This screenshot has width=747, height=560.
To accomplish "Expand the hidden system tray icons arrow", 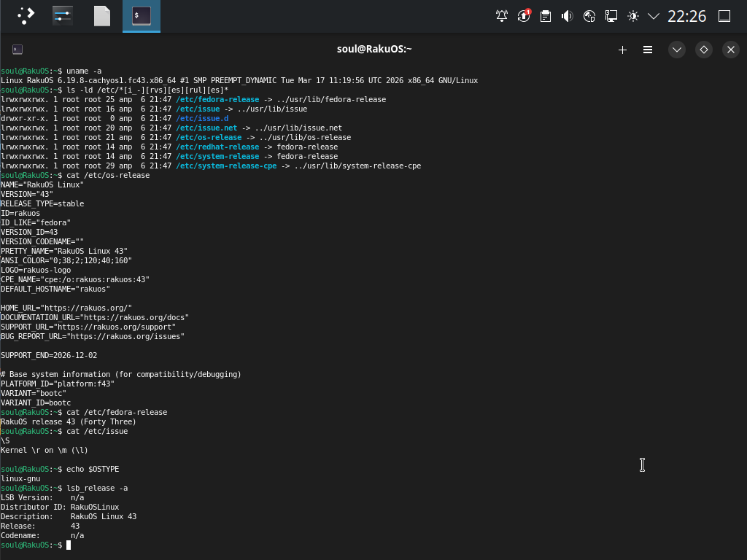I will [654, 16].
